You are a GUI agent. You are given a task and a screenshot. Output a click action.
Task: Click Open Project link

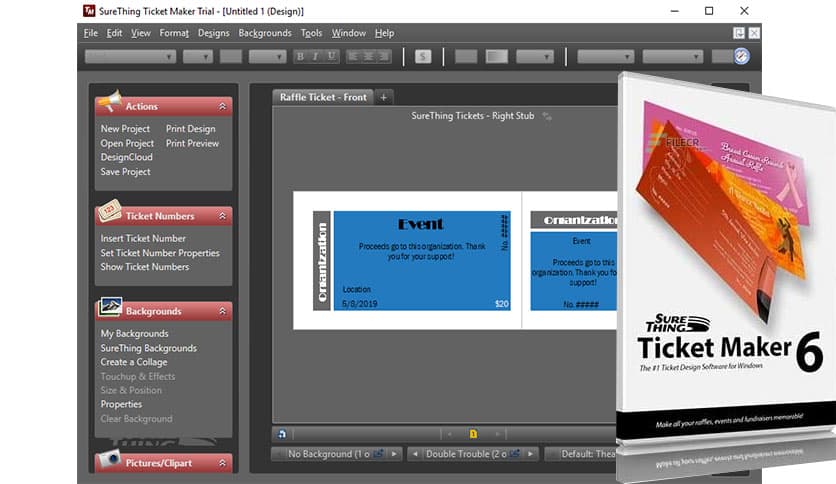coord(127,143)
